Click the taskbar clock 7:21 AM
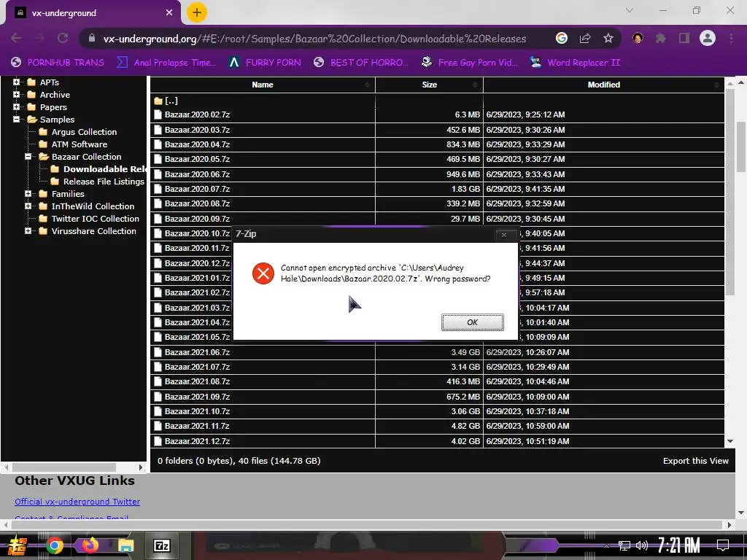Image resolution: width=747 pixels, height=560 pixels. 678,545
